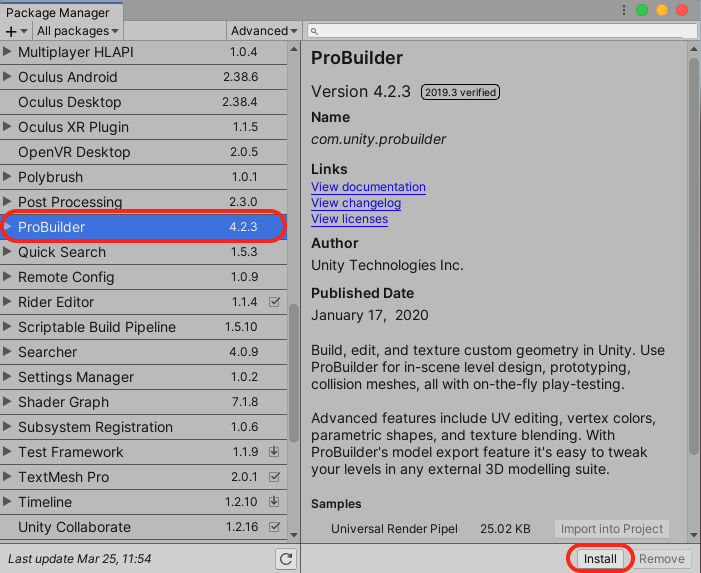Click the details panel scrollbar thumb
Viewport: 701px width, 573px height.
coord(694,256)
